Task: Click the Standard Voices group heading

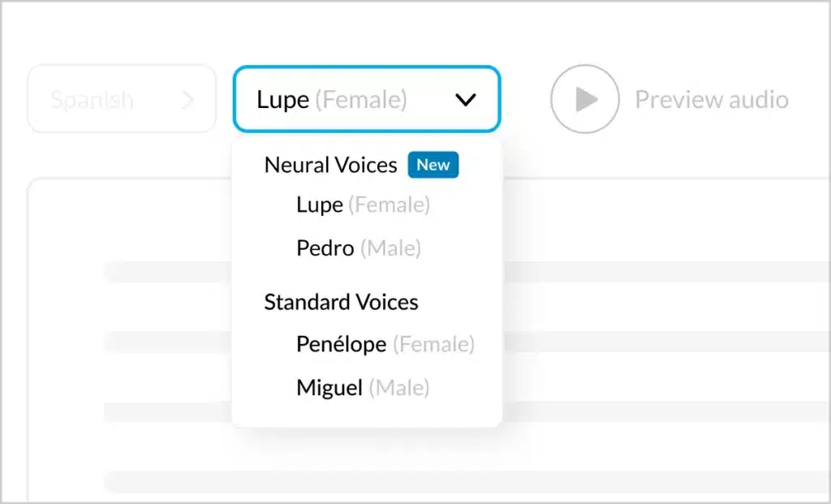Action: 341,302
